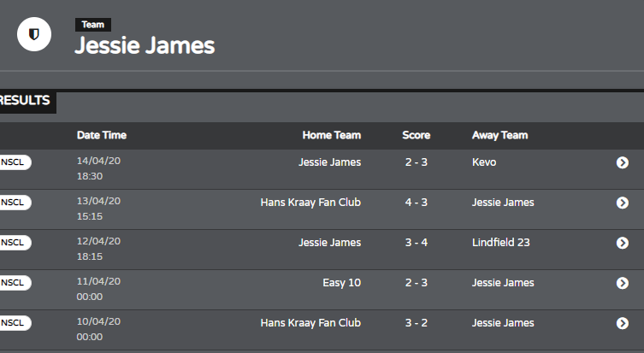This screenshot has height=353, width=644.
Task: Select the Results tab
Action: (26, 101)
